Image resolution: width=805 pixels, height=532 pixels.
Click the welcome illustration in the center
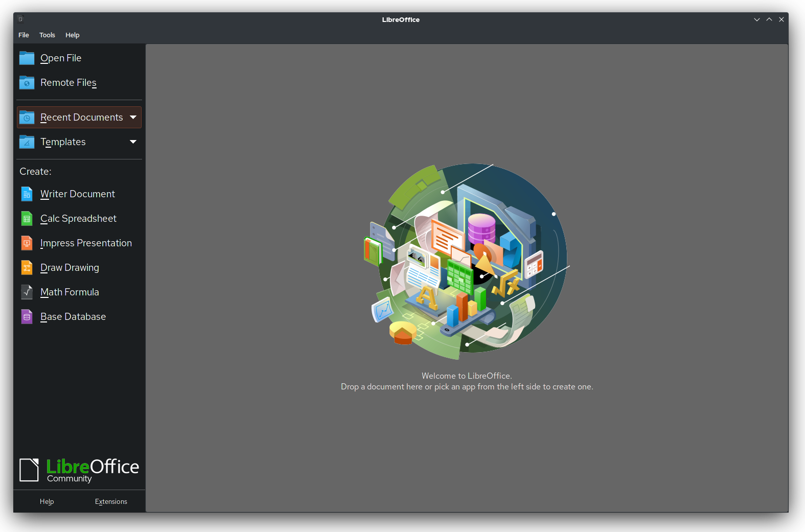[x=467, y=262]
